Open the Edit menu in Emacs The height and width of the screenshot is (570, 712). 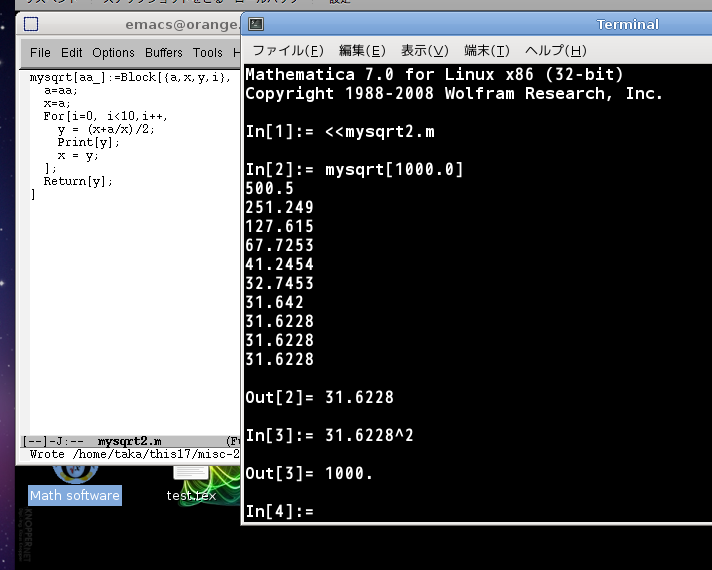[x=72, y=53]
